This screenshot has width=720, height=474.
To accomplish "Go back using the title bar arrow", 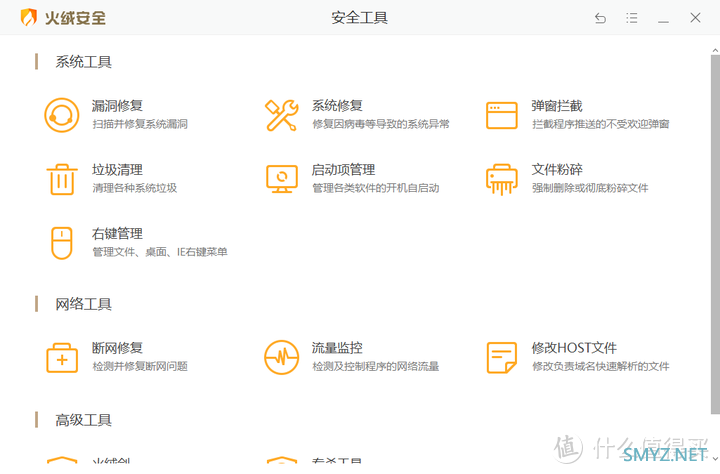I will coord(600,18).
